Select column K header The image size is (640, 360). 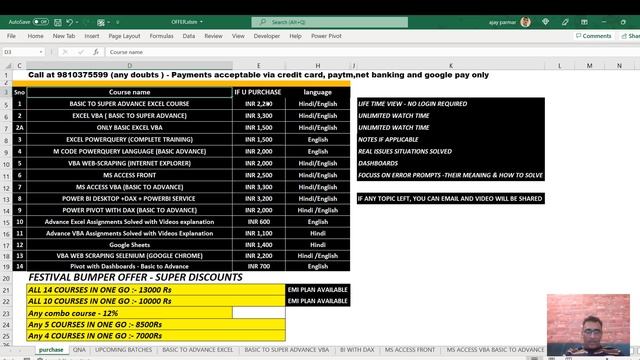click(451, 66)
